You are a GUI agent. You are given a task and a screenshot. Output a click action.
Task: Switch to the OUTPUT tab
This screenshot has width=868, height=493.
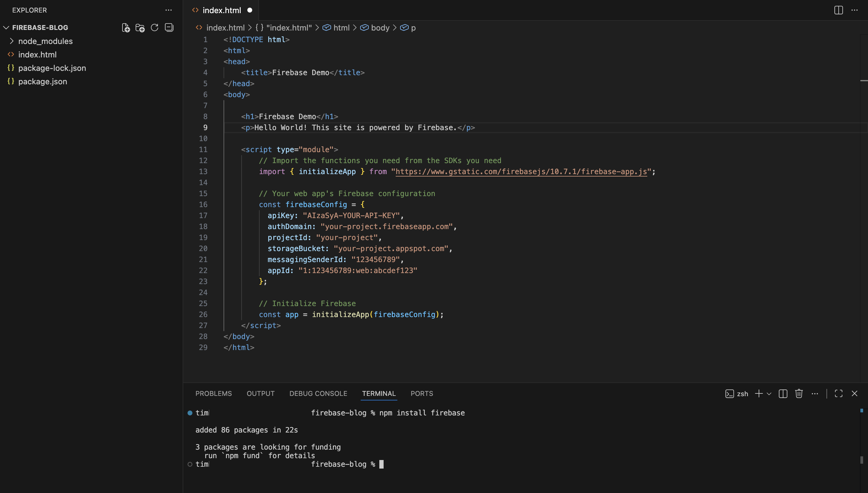tap(261, 393)
